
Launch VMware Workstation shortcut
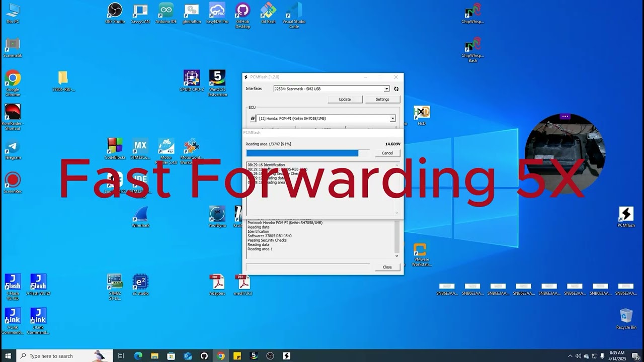point(421,254)
